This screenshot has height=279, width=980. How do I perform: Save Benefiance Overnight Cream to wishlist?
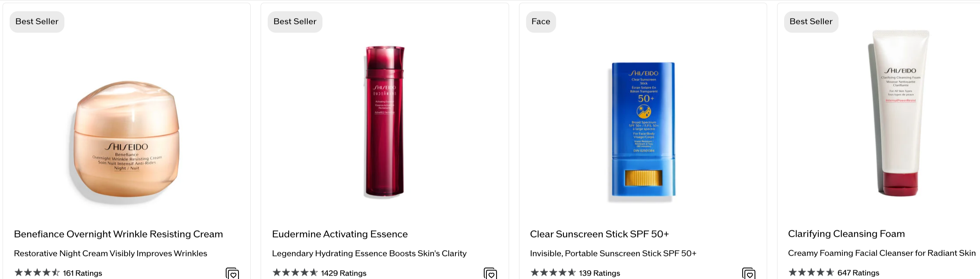click(x=233, y=273)
